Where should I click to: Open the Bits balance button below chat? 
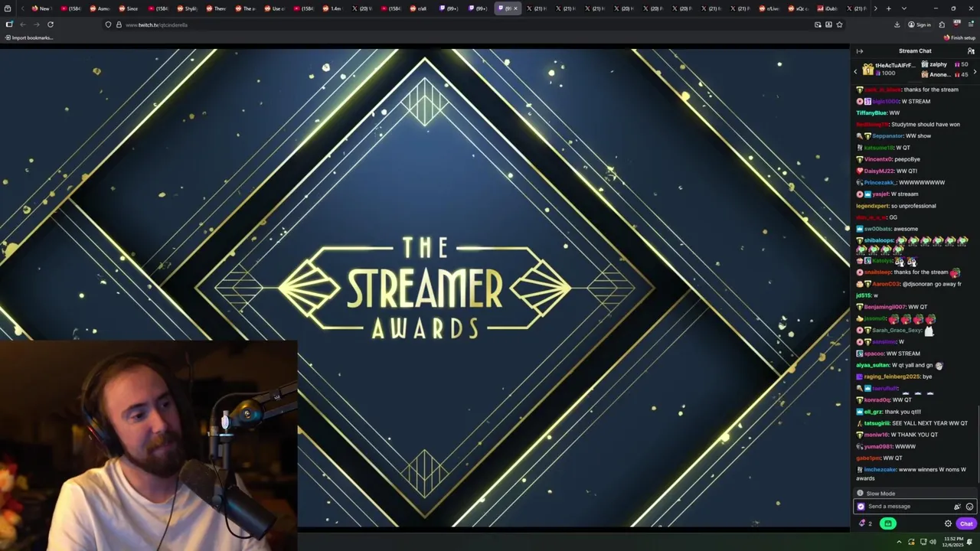[x=865, y=524]
